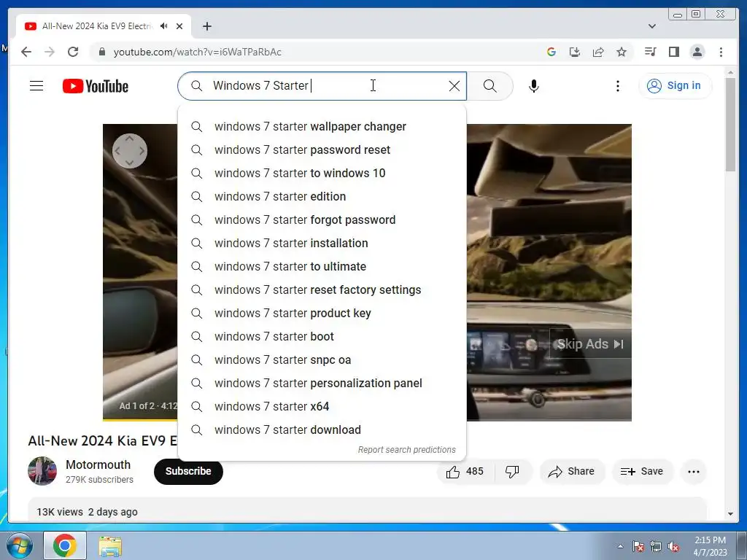747x560 pixels.
Task: Dislike the video with thumbs down
Action: point(512,472)
